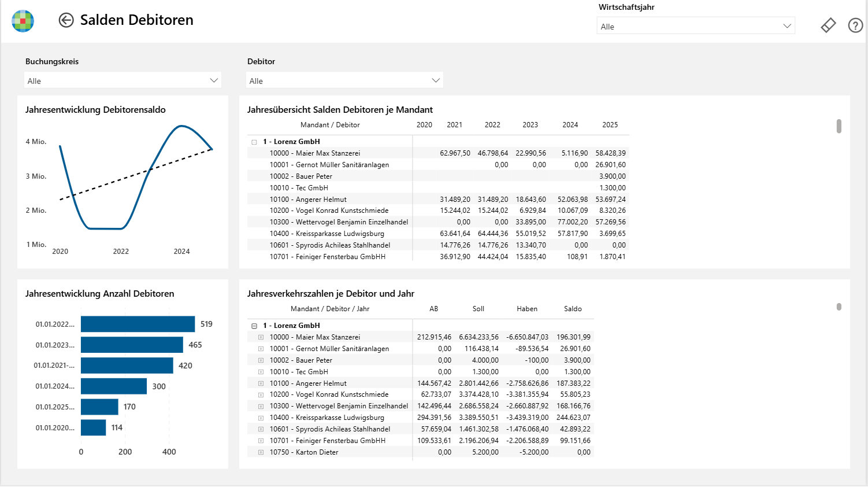Click the 26.901,60 Saldo value for Gernot Müller
Viewport: 868px width, 487px height.
[575, 349]
